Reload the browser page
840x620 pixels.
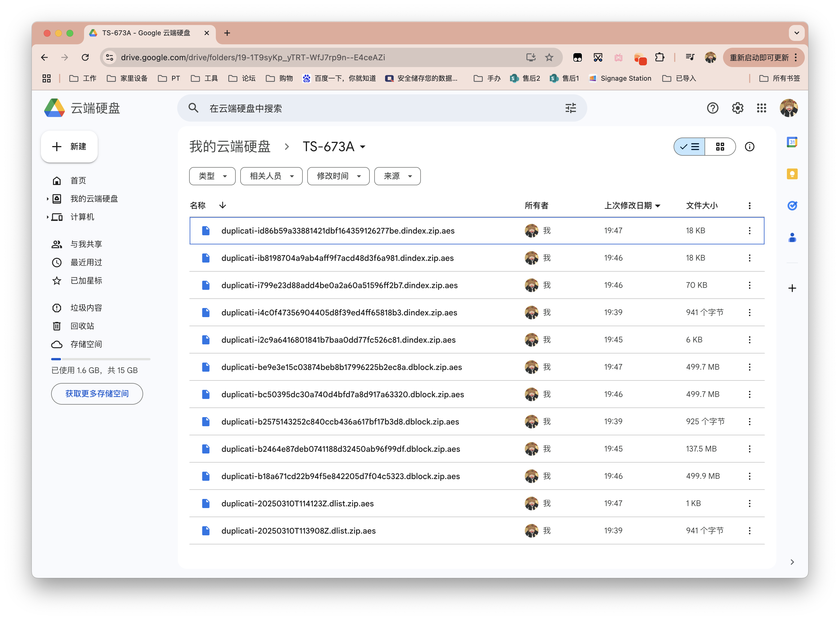pos(85,57)
